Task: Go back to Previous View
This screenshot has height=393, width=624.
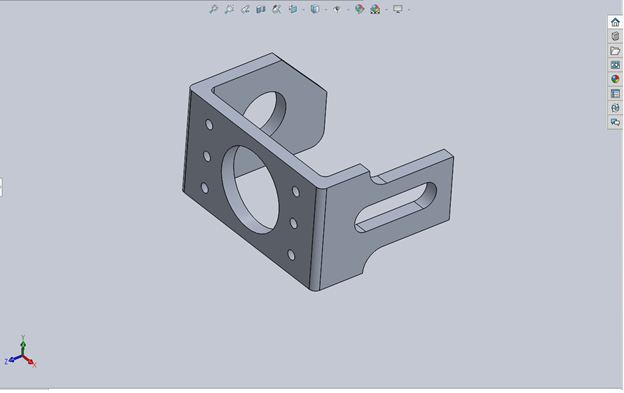Action: pos(245,9)
